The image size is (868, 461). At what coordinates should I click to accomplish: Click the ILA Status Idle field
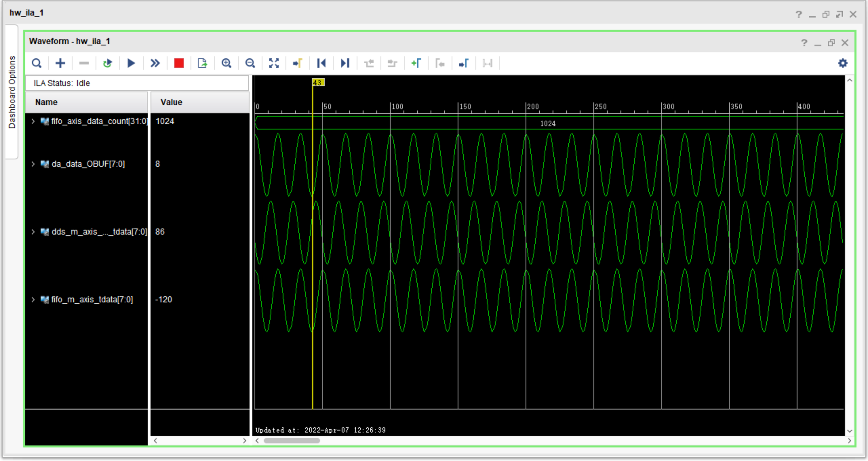137,83
